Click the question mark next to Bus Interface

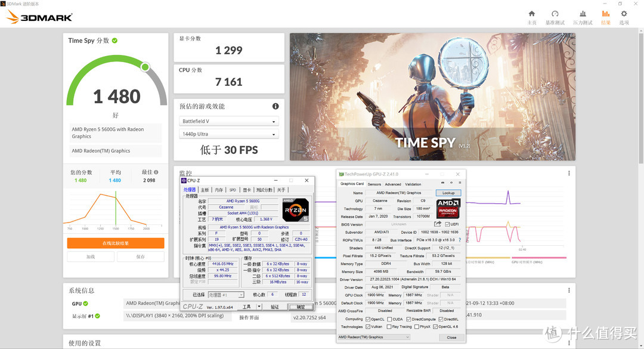pos(459,240)
